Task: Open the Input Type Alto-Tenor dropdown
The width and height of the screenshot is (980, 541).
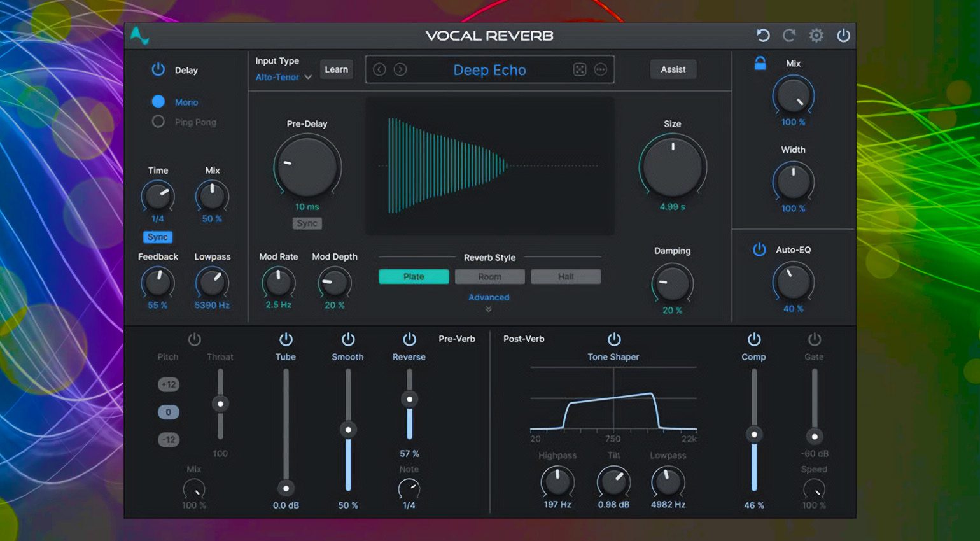Action: coord(283,77)
